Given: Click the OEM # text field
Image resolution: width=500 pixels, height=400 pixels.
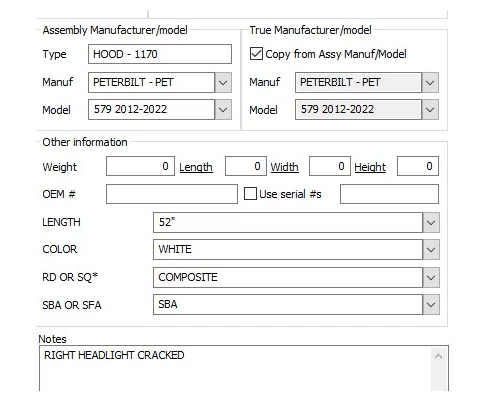Looking at the screenshot, I should coord(172,194).
